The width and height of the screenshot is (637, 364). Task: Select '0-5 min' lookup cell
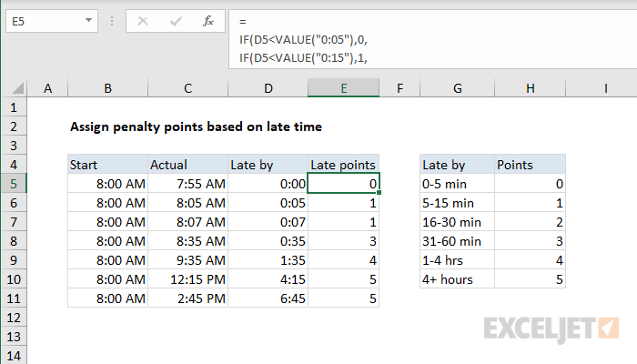458,184
